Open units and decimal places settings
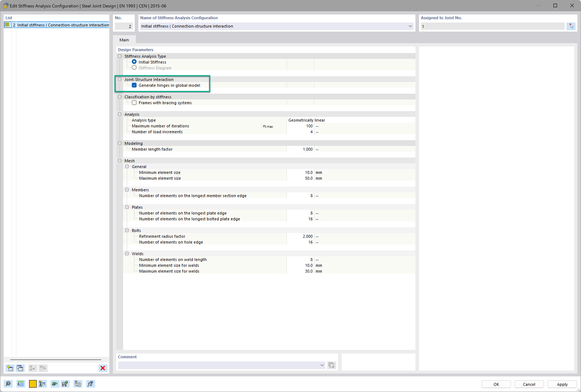581x392 pixels. click(21, 384)
